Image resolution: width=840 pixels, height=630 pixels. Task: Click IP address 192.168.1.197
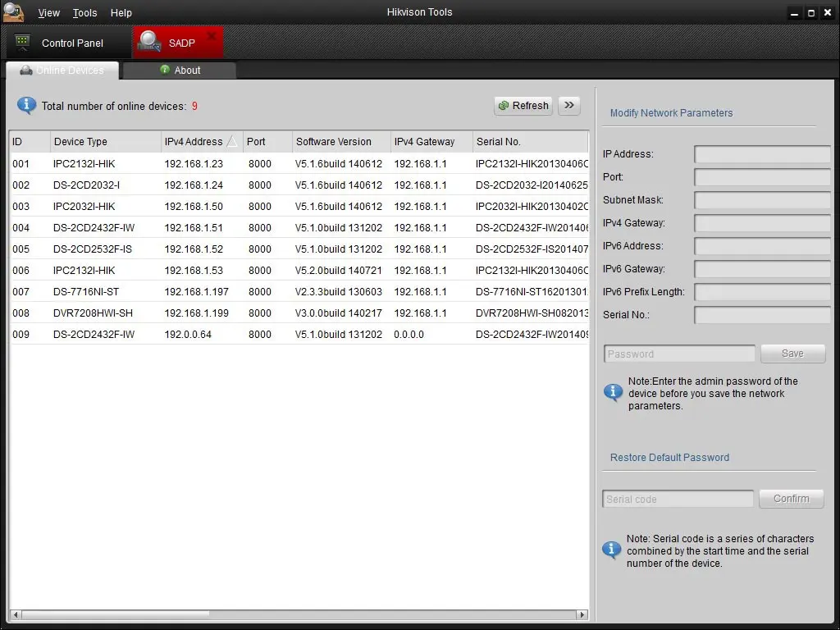pos(197,292)
